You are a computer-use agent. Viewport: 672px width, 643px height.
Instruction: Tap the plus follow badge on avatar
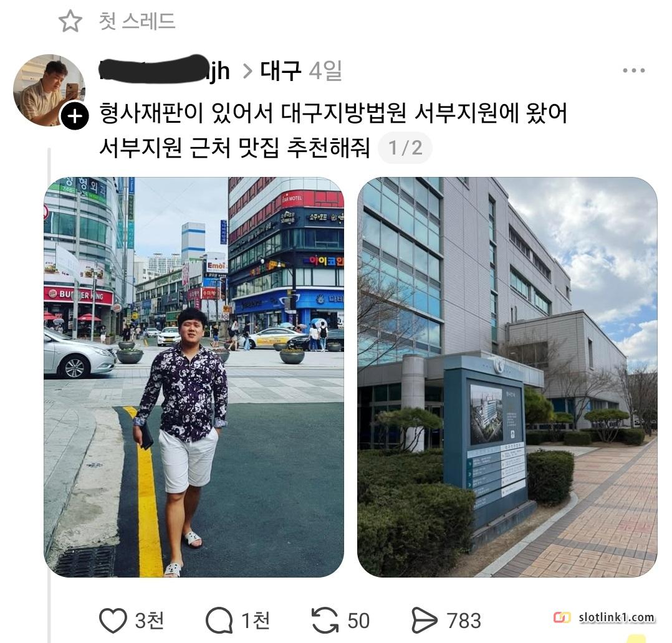tap(75, 116)
